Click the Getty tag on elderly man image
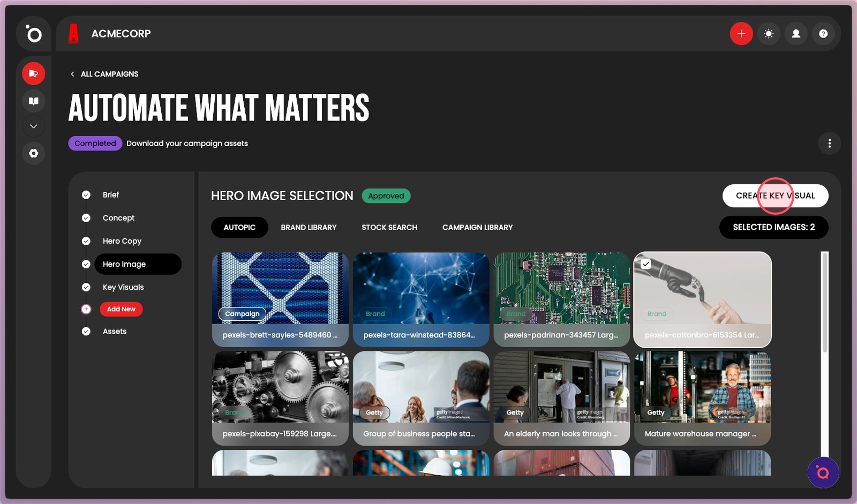857x504 pixels. pos(515,413)
